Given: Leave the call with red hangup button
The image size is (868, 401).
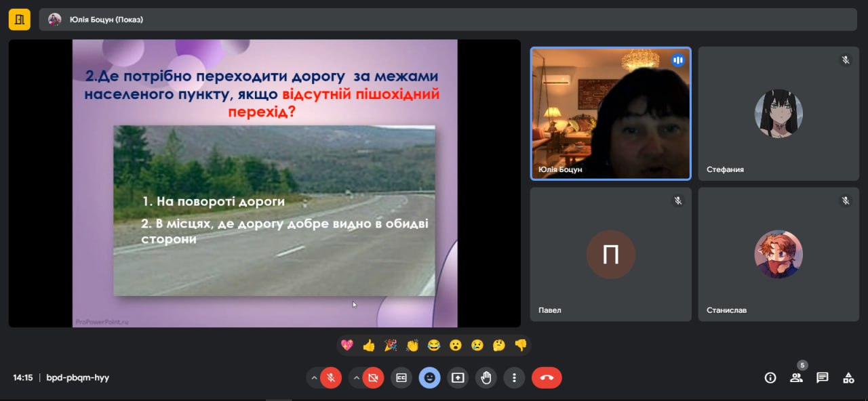Looking at the screenshot, I should (547, 378).
